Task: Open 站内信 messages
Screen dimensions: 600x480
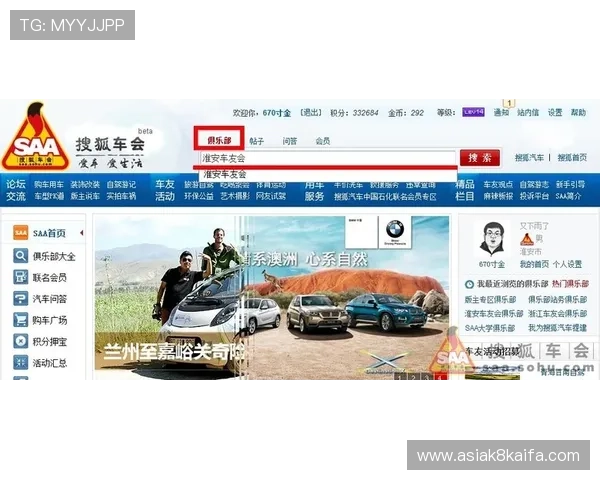Action: [528, 113]
